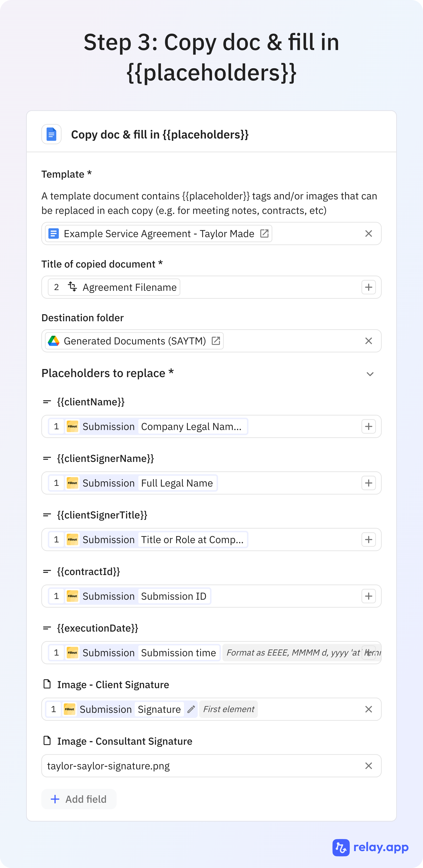Click drag handle beside {{clientSignerName}}

click(x=47, y=458)
